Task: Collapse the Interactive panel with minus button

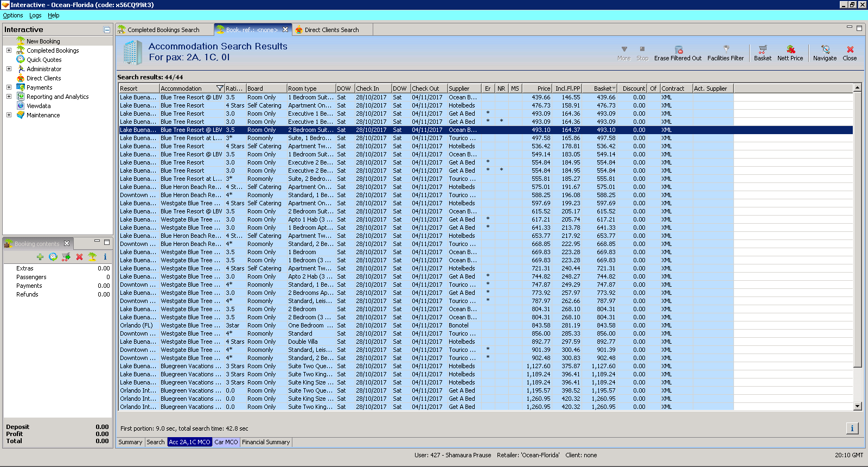Action: pyautogui.click(x=107, y=30)
